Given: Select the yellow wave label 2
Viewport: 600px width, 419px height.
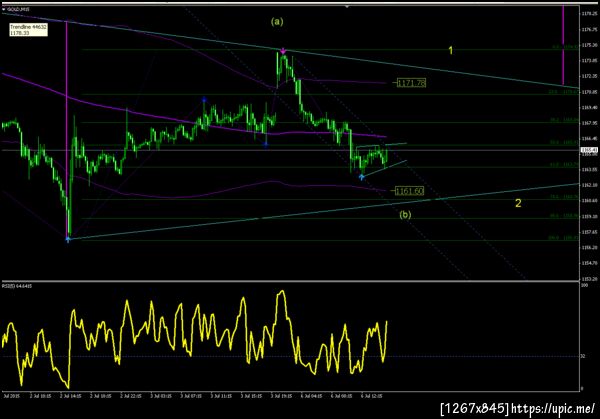Looking at the screenshot, I should [518, 203].
